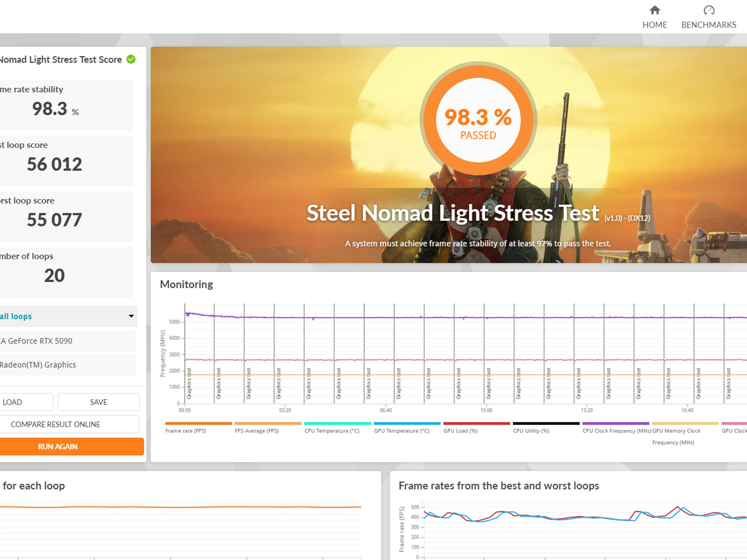The image size is (747, 560).
Task: Click the green validity checkmark beside Stress Test Score
Action: click(131, 59)
